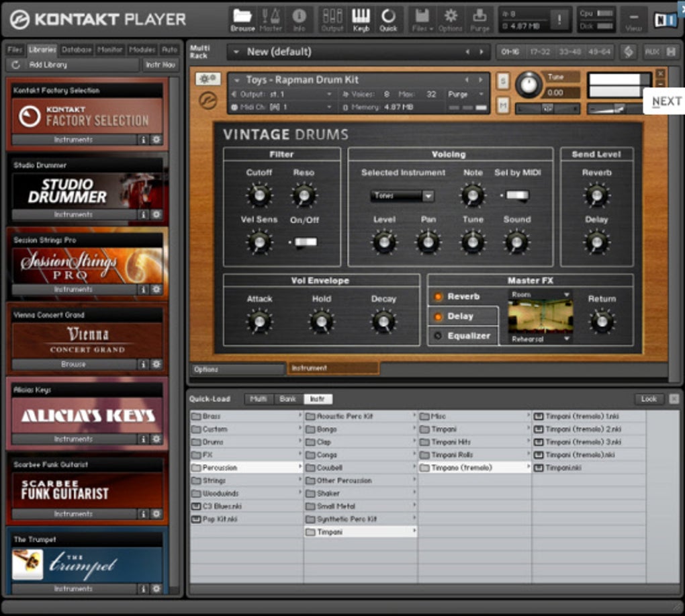
Task: Click the Purge icon in toolbar
Action: (479, 19)
